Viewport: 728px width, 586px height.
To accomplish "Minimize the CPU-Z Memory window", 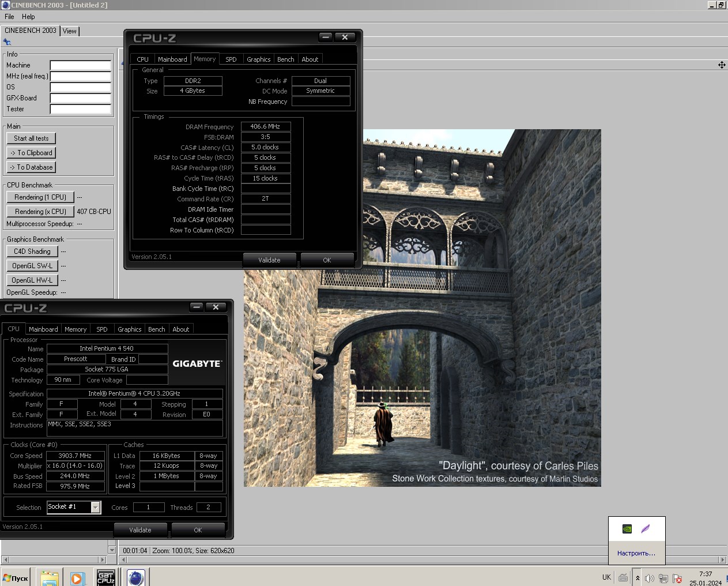I will pyautogui.click(x=326, y=37).
